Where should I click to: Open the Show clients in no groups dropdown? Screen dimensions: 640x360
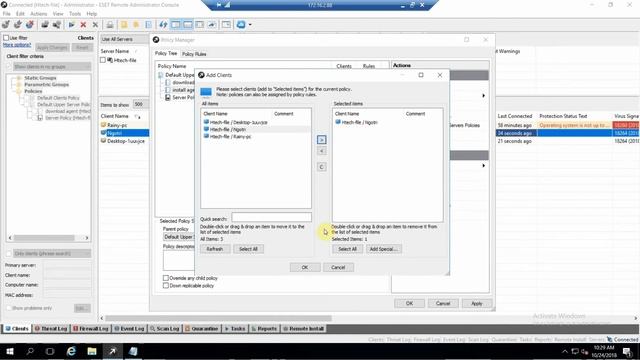tap(52, 66)
